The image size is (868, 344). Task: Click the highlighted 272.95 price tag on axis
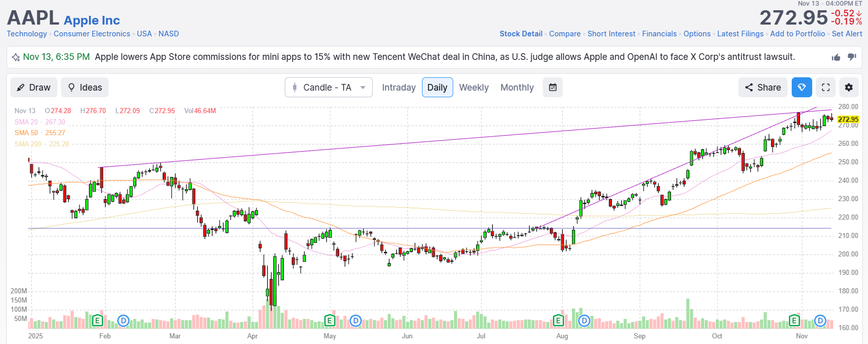(x=848, y=119)
